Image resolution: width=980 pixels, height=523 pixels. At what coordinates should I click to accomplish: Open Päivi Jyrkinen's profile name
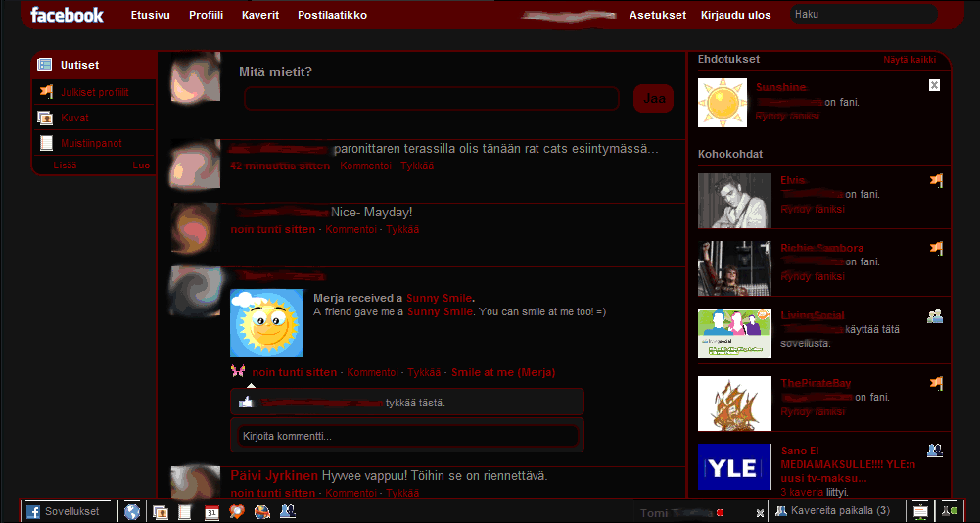(274, 475)
